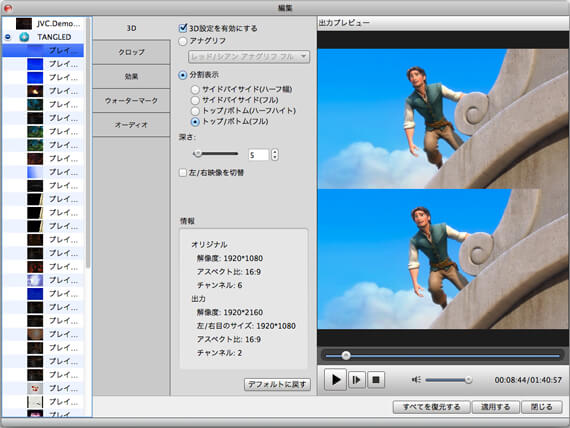
Task: Click the Play button in preview controls
Action: click(335, 380)
